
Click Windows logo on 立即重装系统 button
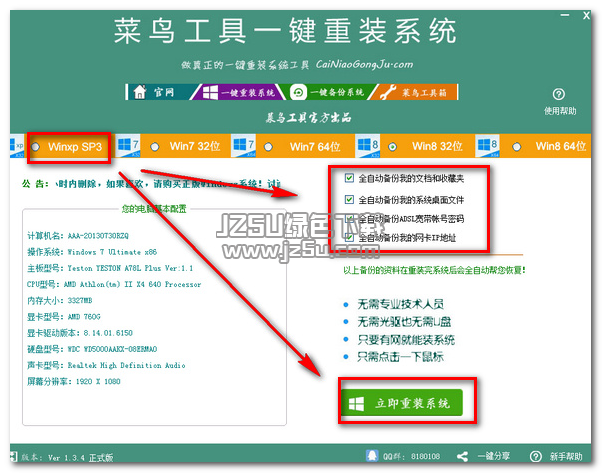click(356, 404)
